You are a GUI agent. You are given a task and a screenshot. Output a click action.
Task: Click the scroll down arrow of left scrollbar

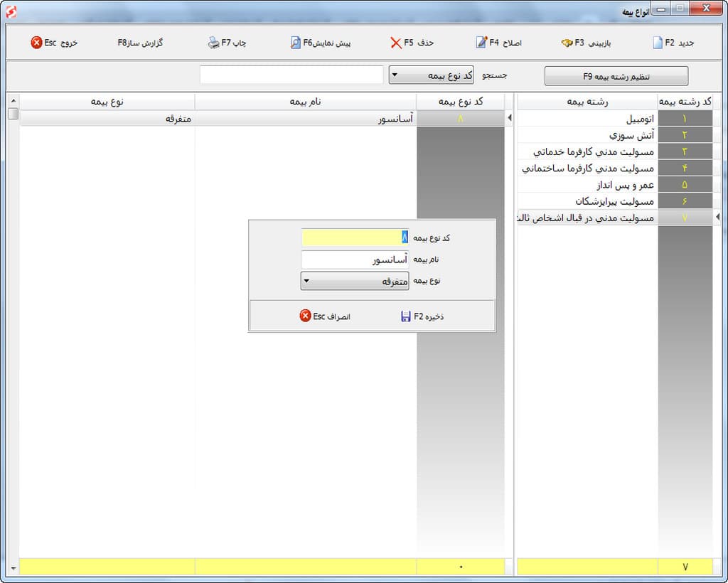tap(13, 567)
